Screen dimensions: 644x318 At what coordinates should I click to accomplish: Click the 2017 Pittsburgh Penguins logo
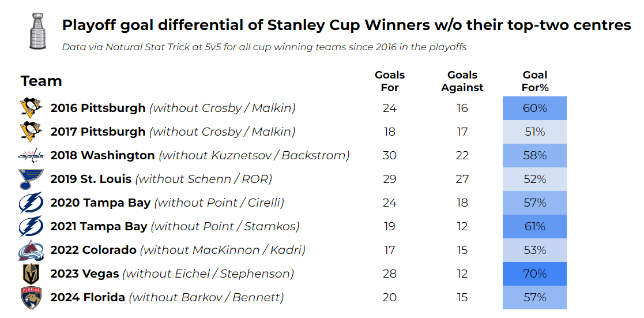coord(31,132)
